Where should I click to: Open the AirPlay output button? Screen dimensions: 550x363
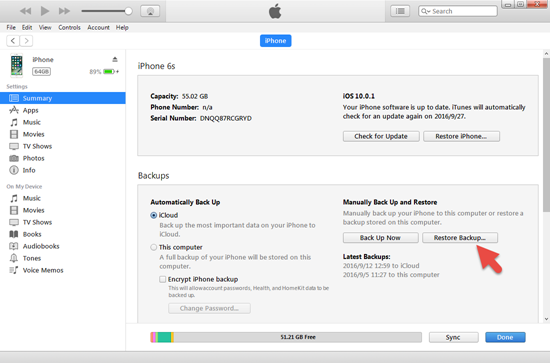pos(150,11)
